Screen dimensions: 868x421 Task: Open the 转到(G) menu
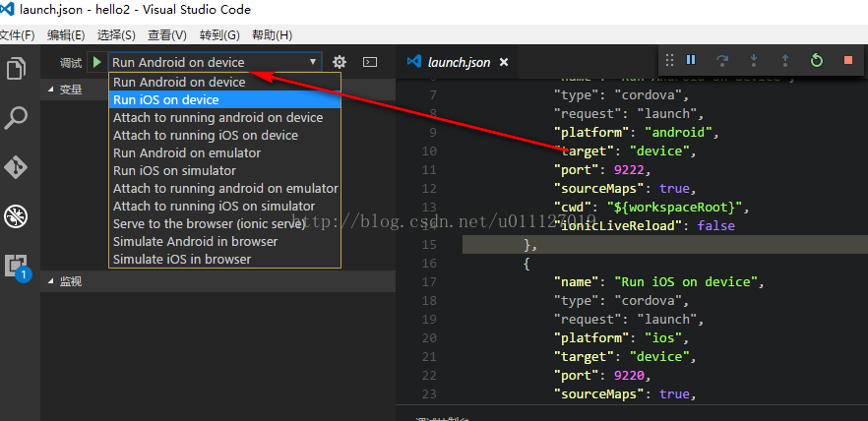pyautogui.click(x=219, y=35)
